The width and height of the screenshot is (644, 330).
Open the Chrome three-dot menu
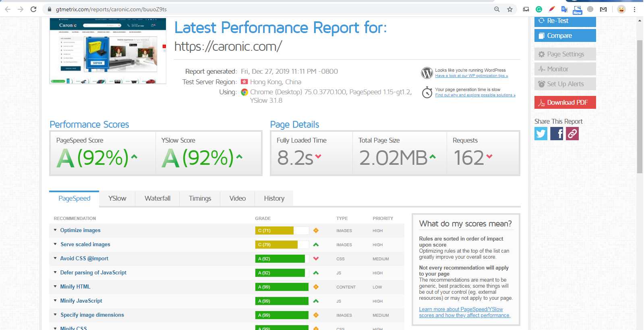pos(634,9)
